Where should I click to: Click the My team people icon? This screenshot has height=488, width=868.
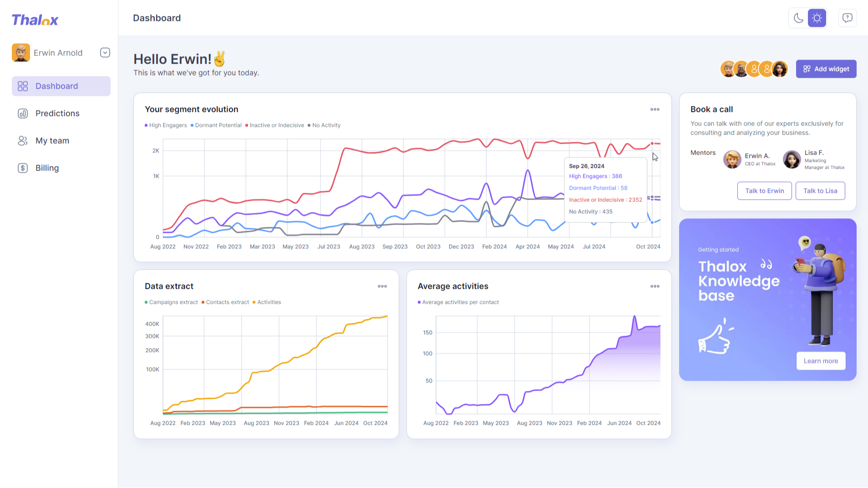point(23,141)
